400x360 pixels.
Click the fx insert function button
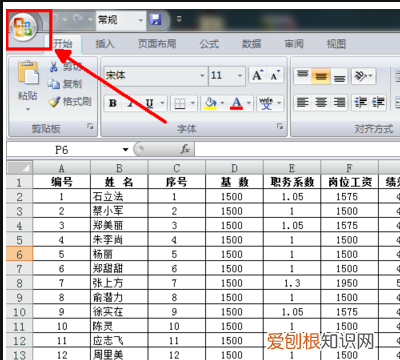click(x=185, y=149)
